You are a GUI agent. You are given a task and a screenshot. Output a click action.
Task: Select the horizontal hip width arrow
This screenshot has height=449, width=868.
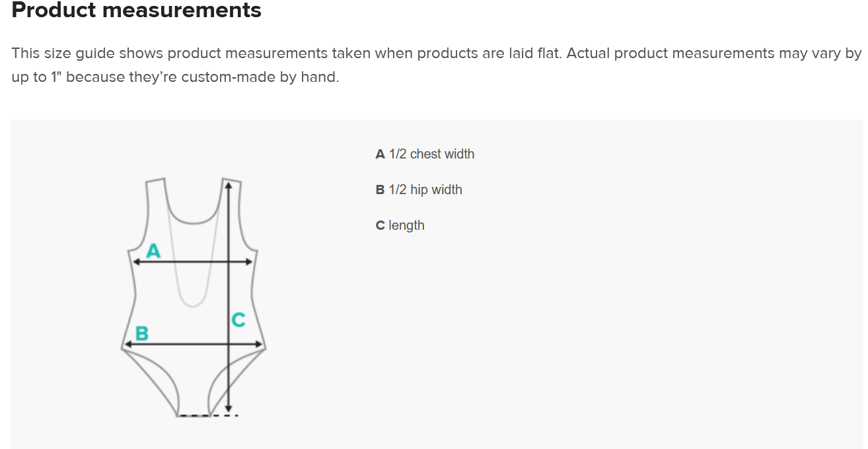(193, 344)
